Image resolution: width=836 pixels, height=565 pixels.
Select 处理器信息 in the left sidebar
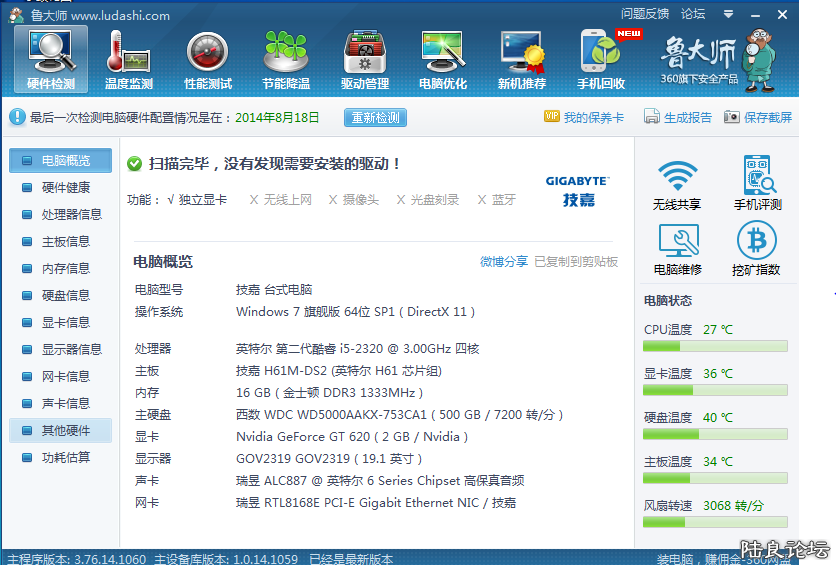click(x=71, y=214)
